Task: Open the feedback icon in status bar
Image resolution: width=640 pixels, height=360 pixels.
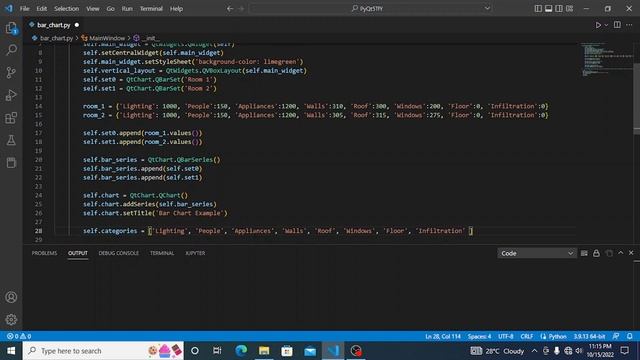Action: (616, 336)
